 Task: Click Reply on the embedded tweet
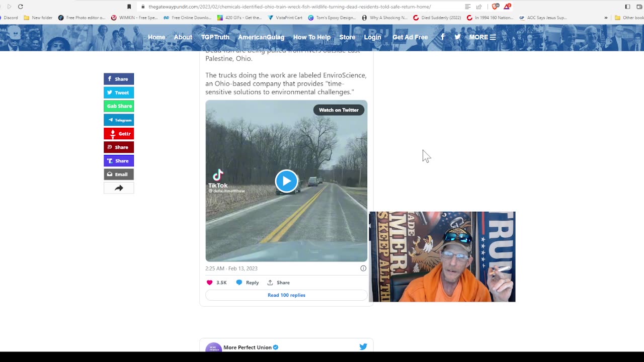point(248,283)
